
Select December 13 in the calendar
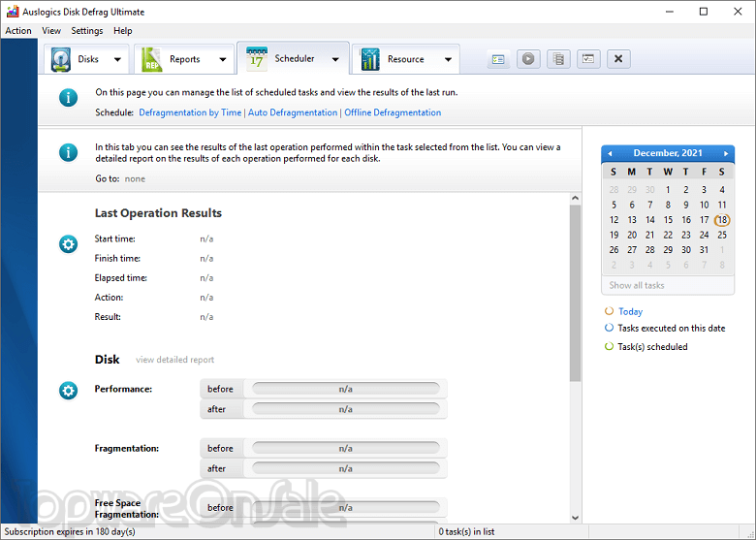[x=632, y=220]
